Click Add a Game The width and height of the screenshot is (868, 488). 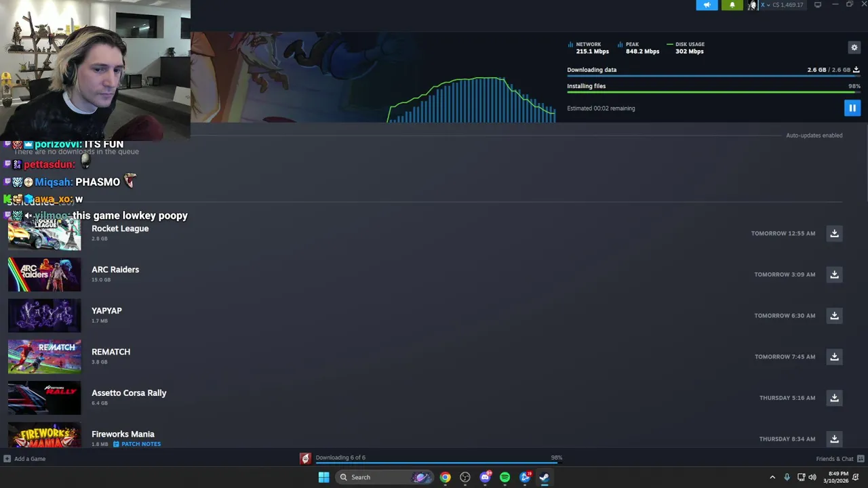24,459
